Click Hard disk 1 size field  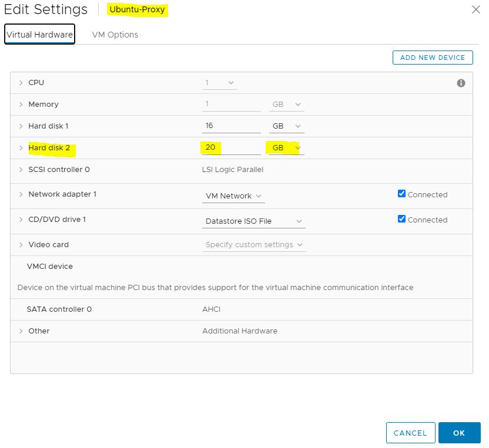[232, 126]
